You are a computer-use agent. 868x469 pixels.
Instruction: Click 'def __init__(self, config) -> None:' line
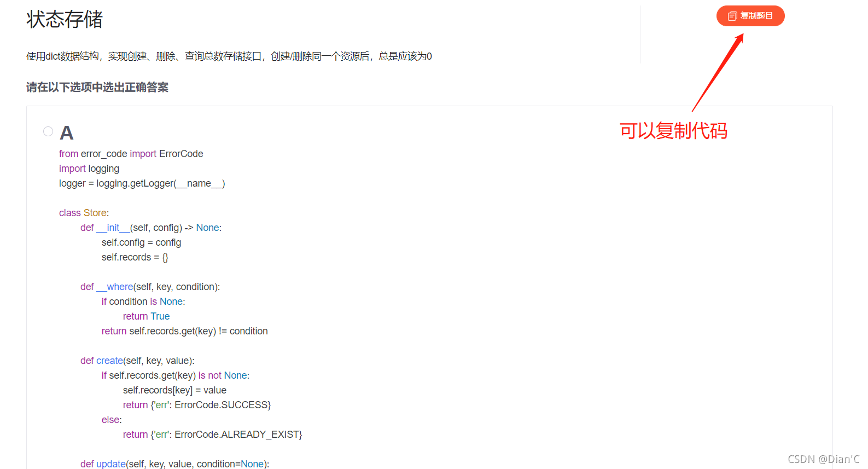point(151,228)
